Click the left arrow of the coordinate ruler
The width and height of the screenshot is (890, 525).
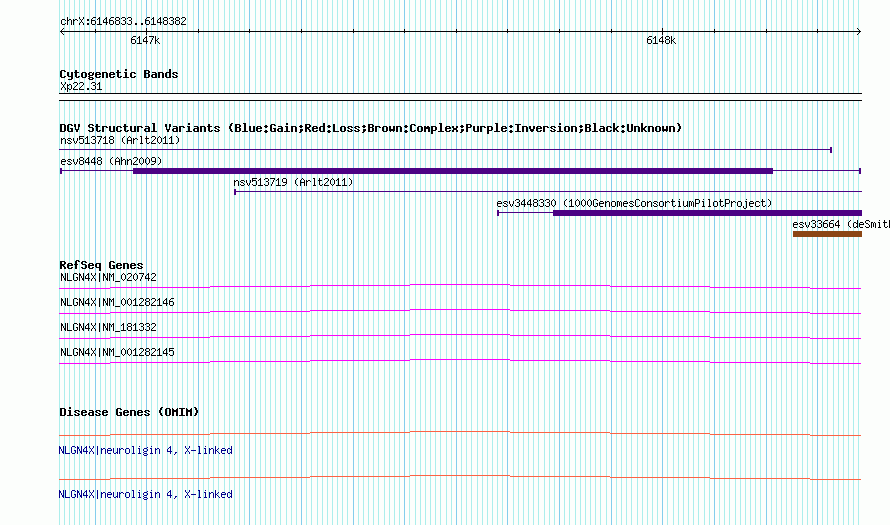coord(62,32)
